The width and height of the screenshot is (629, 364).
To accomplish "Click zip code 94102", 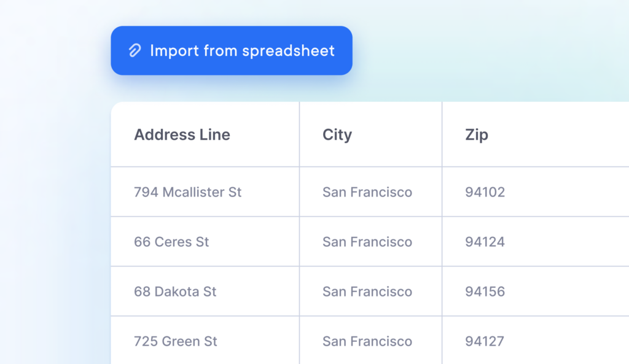I will click(x=485, y=192).
